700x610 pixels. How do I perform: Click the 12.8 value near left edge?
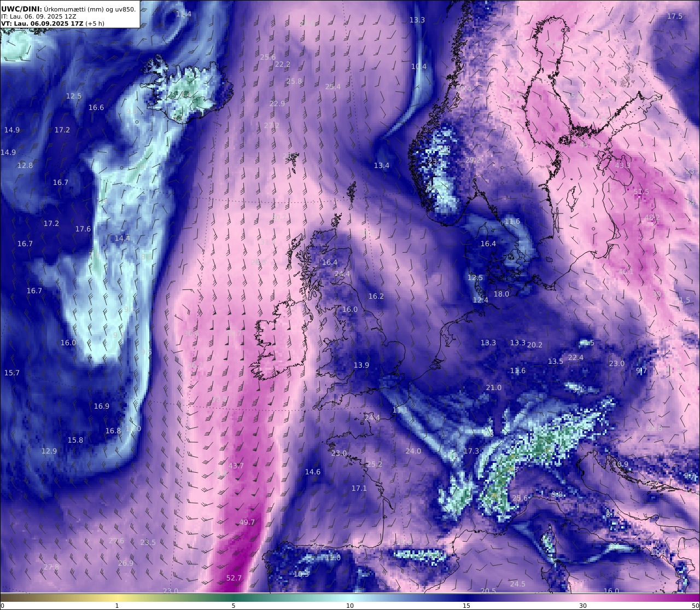click(x=25, y=165)
